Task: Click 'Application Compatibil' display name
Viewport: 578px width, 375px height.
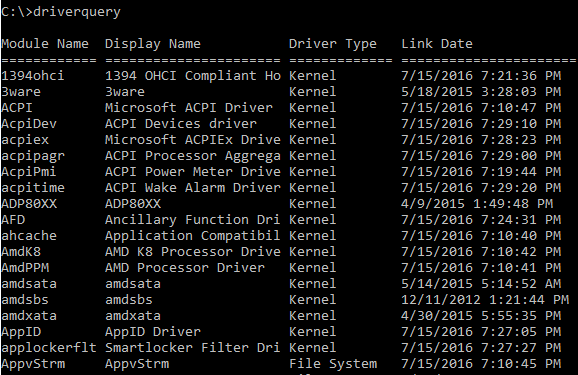Action: (x=192, y=236)
